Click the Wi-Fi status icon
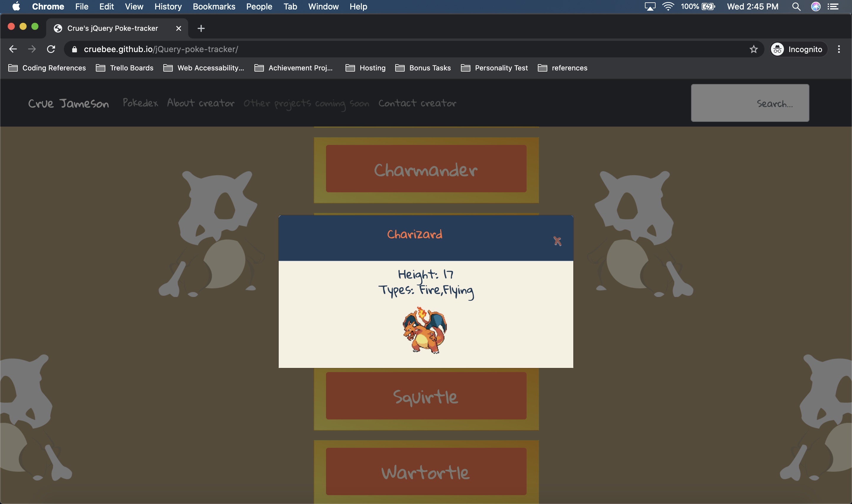 pyautogui.click(x=668, y=7)
